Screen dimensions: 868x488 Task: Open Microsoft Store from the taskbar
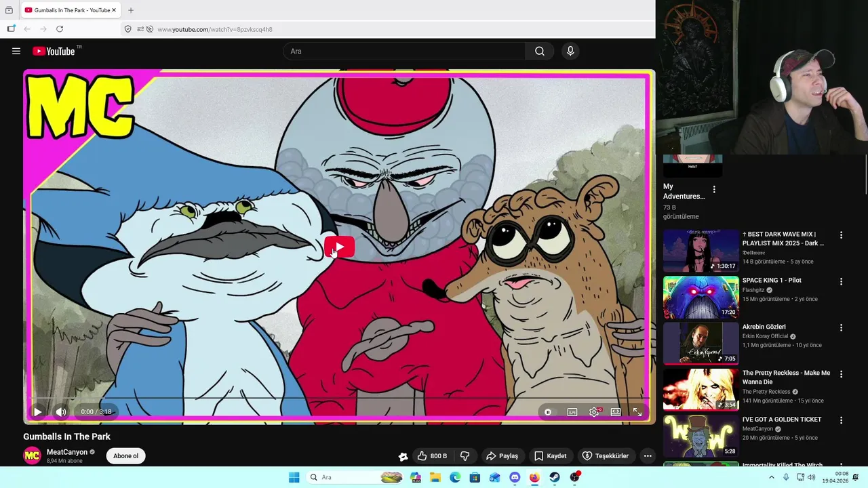point(475,477)
